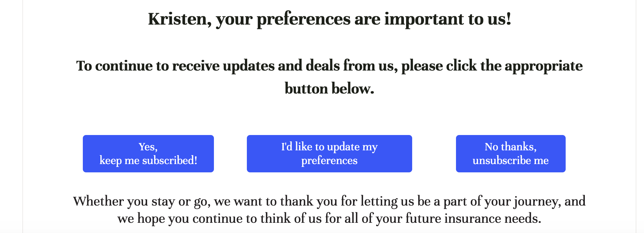
Task: Click the 'To continue to receive updates' line
Action: tap(329, 66)
